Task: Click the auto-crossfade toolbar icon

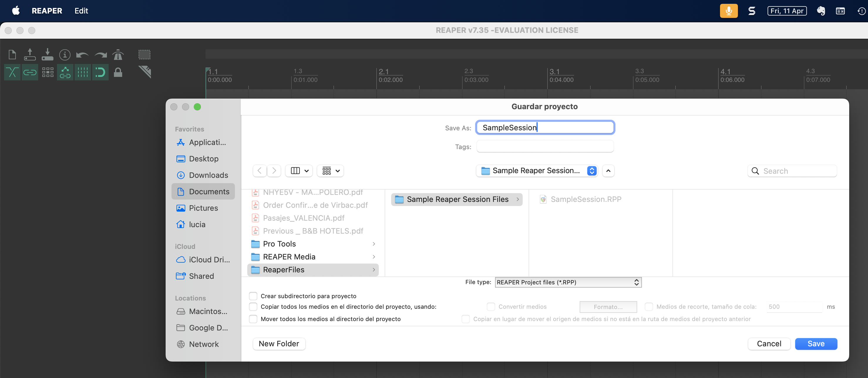Action: pyautogui.click(x=12, y=72)
